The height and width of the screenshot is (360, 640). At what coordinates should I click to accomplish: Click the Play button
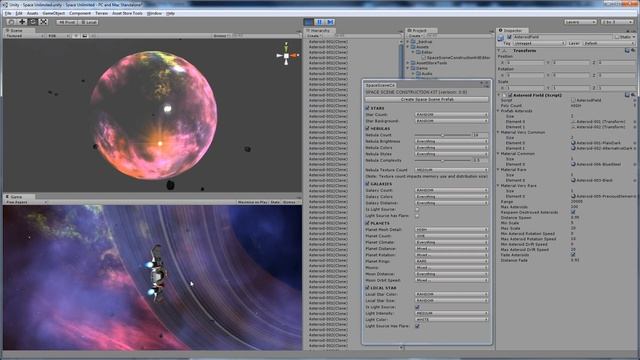click(x=309, y=22)
